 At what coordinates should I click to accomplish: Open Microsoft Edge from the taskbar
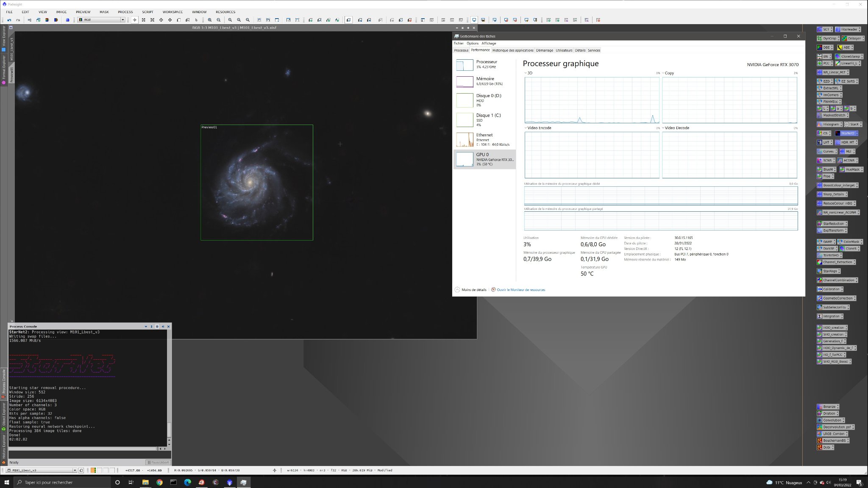pyautogui.click(x=187, y=482)
